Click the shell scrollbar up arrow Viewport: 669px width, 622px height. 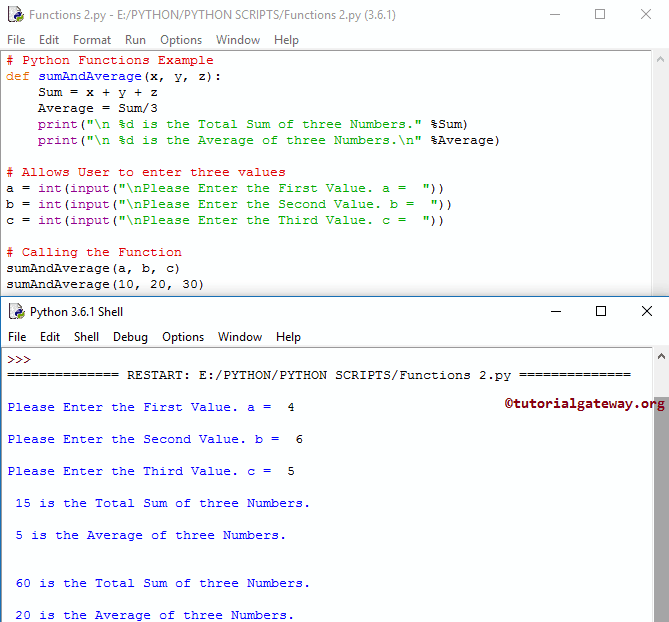661,356
